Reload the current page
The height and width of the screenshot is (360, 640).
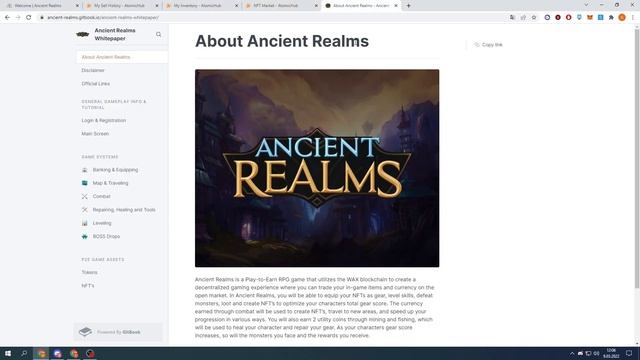coord(29,18)
